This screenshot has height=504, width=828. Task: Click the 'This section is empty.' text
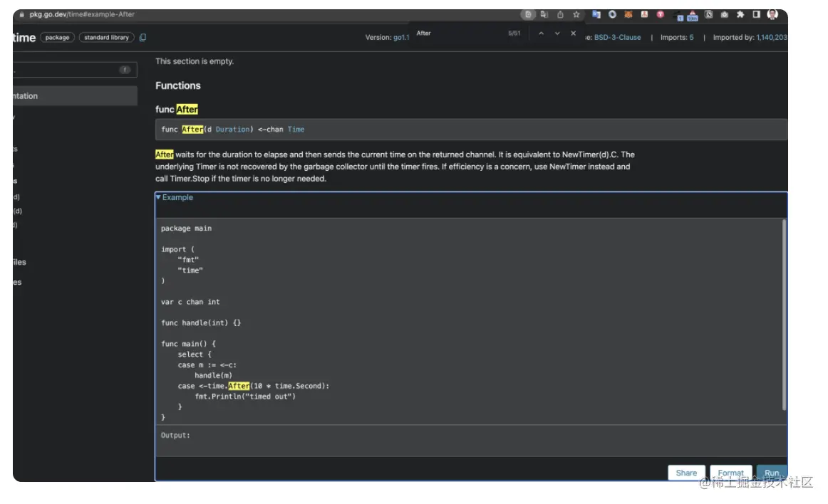click(x=195, y=61)
